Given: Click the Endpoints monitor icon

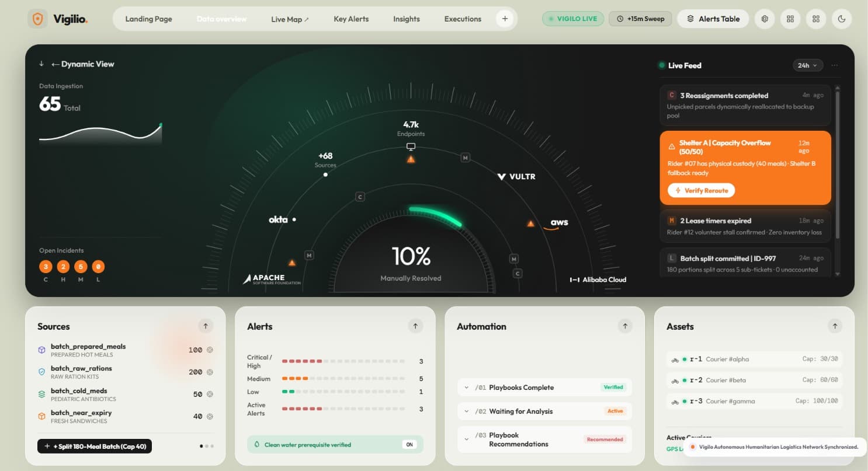Looking at the screenshot, I should coord(411,146).
